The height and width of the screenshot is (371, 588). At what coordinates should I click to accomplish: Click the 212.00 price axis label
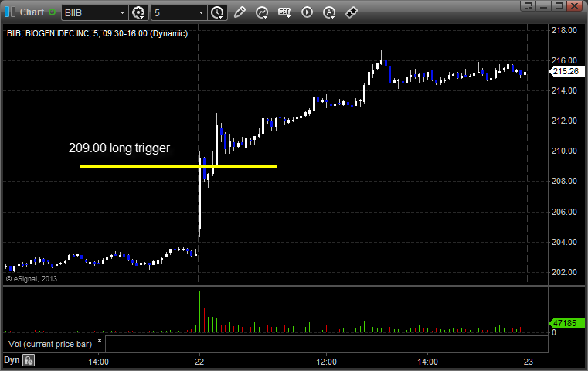click(x=564, y=121)
